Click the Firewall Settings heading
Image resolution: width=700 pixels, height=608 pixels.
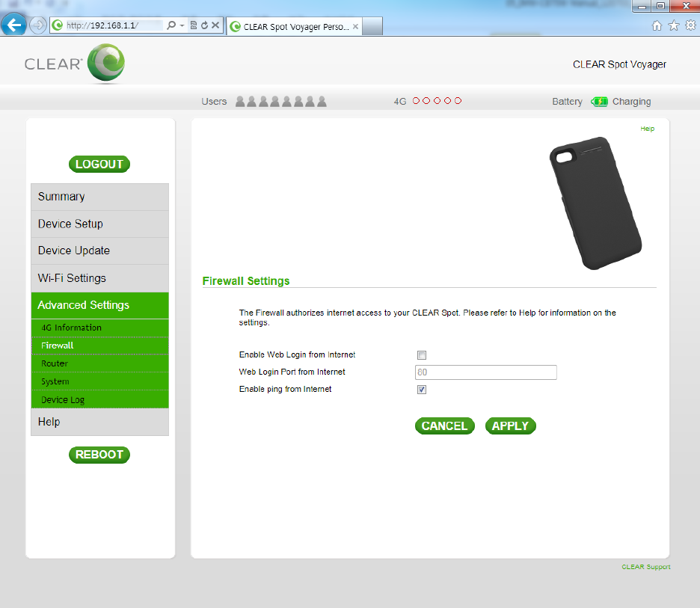(246, 281)
